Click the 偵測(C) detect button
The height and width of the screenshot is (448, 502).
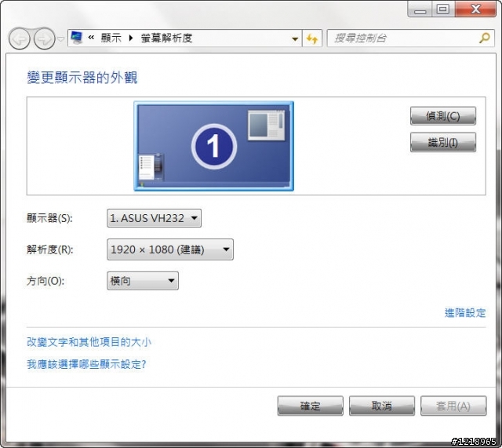(443, 116)
